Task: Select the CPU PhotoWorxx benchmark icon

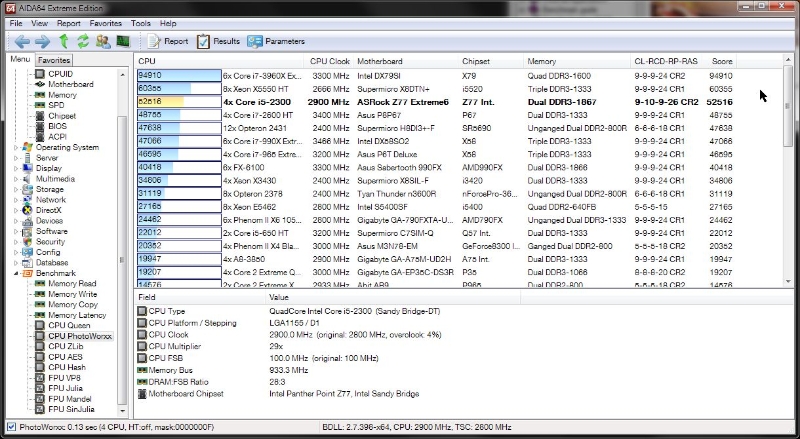Action: point(40,336)
